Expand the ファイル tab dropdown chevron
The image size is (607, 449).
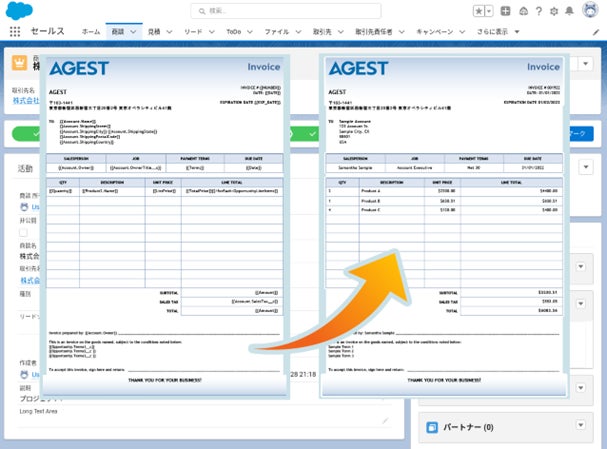point(298,32)
